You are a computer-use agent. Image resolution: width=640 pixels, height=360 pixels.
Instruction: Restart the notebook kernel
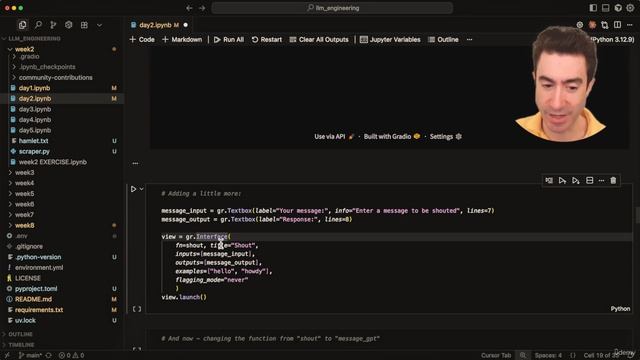267,40
